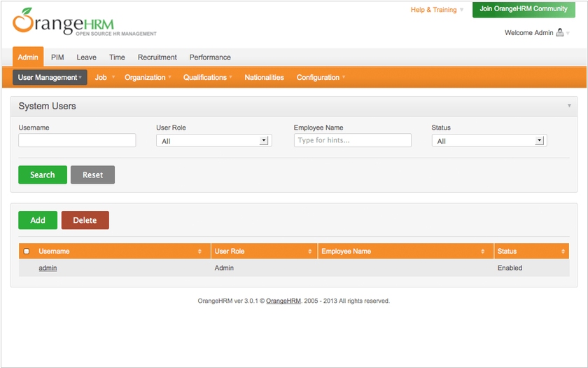Sort table by Username column arrows
588x368 pixels.
(x=200, y=252)
